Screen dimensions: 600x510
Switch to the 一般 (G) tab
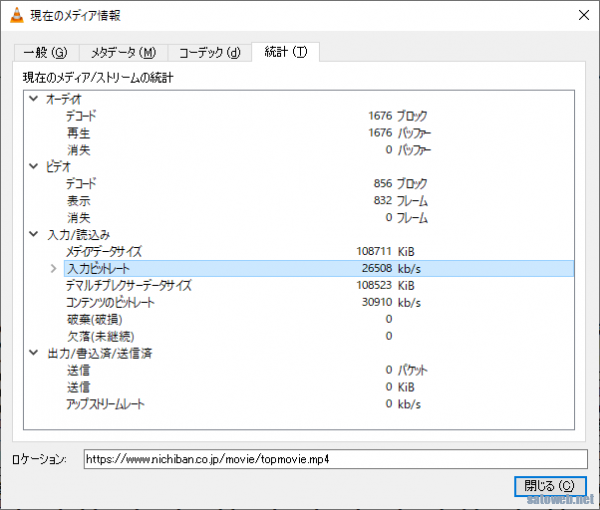(x=45, y=52)
